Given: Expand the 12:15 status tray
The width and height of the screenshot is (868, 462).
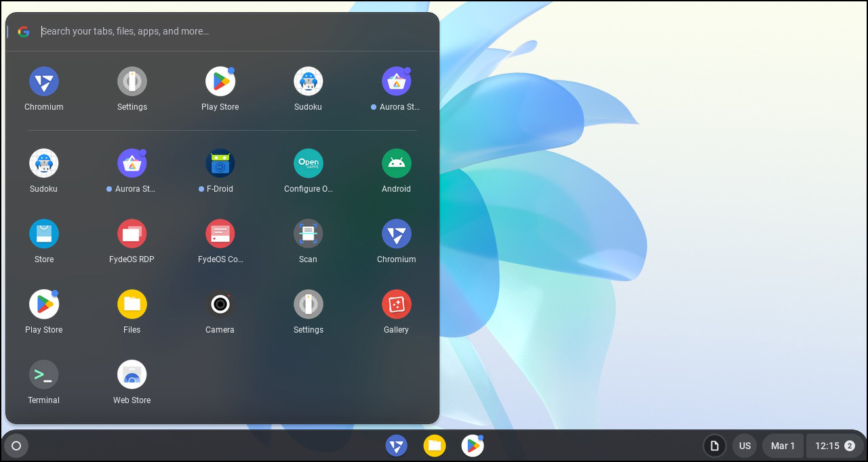Looking at the screenshot, I should pyautogui.click(x=835, y=446).
